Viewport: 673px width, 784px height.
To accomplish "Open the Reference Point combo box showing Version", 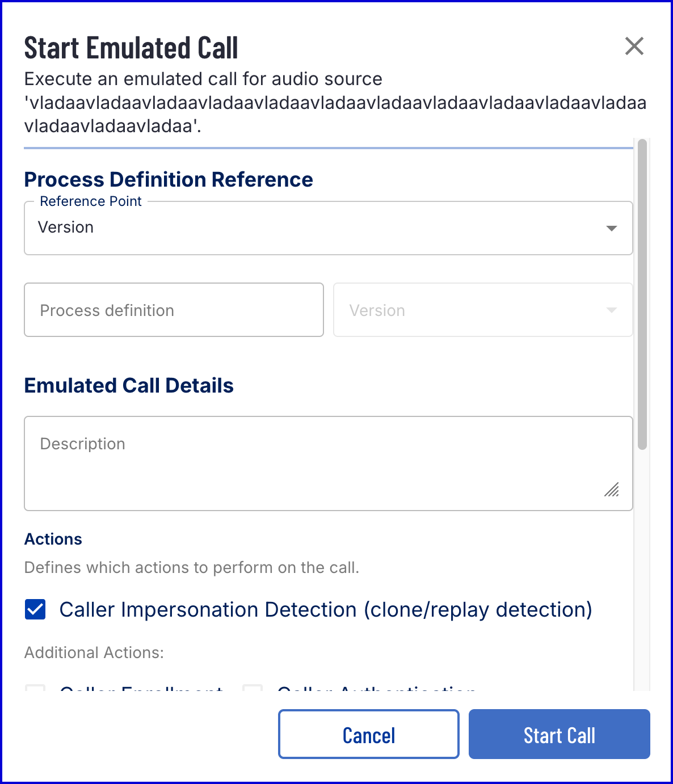I will click(328, 228).
